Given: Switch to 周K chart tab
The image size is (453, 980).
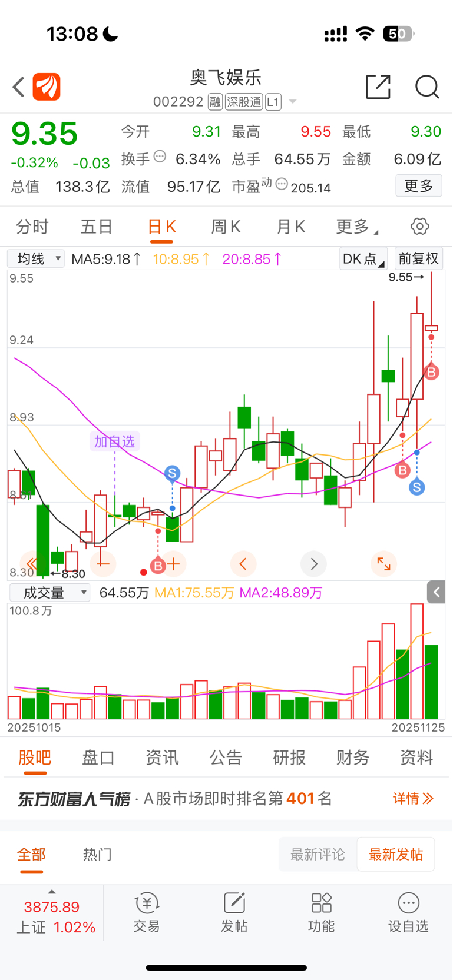Looking at the screenshot, I should [x=226, y=227].
